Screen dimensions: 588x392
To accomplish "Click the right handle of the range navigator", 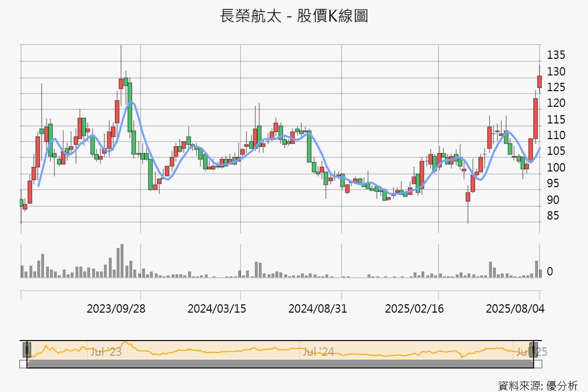I will pos(533,350).
